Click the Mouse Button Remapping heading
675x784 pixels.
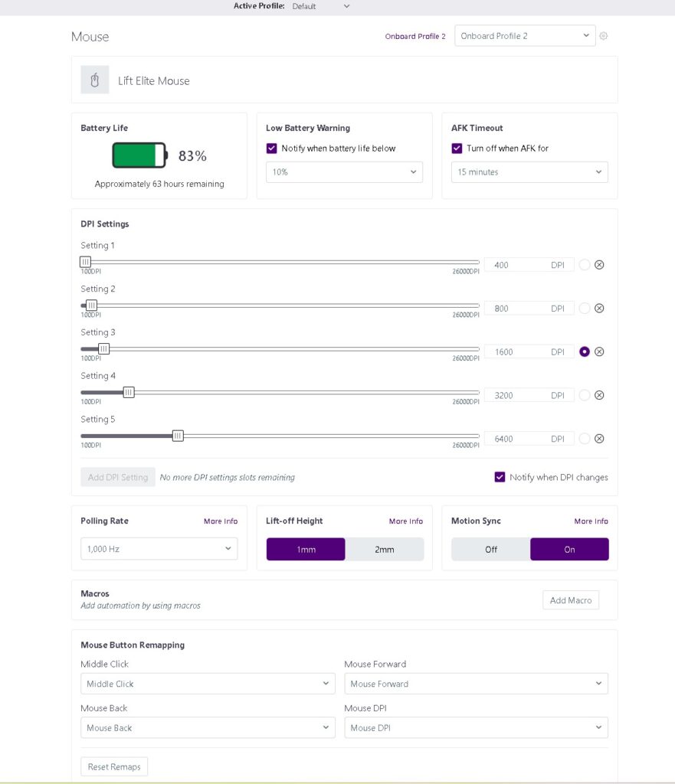tap(133, 645)
